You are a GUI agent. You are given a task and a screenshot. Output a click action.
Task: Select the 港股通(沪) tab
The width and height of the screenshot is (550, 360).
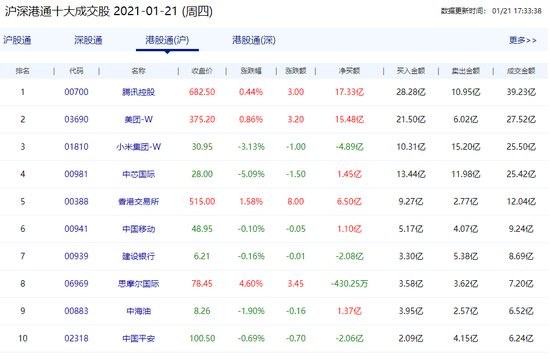point(167,40)
